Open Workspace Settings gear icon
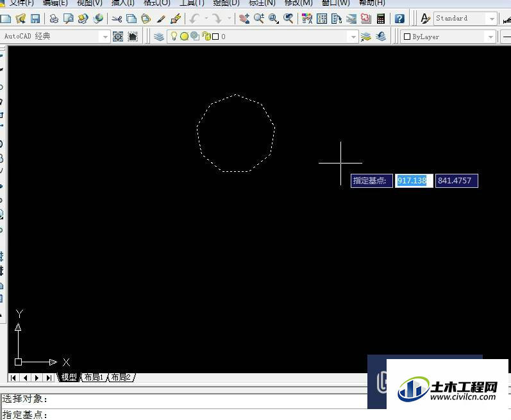 pyautogui.click(x=117, y=37)
